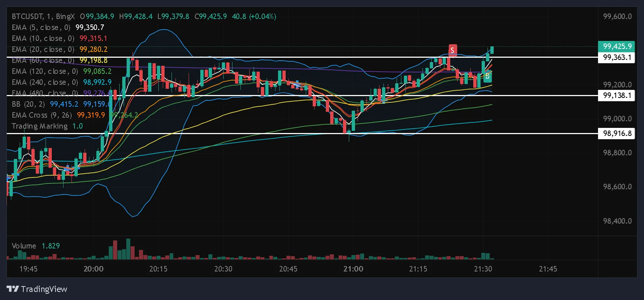The width and height of the screenshot is (644, 300).
Task: Click the 21:30 time axis label
Action: (x=483, y=269)
